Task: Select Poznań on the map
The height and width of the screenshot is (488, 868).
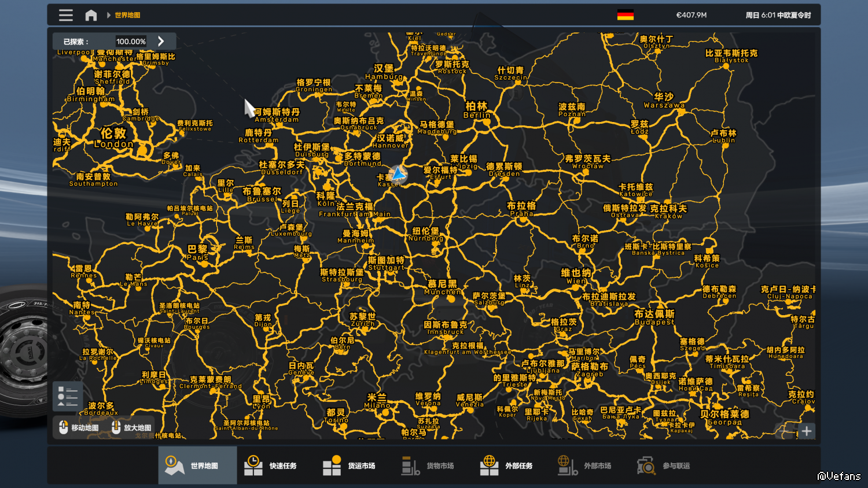Action: pyautogui.click(x=572, y=110)
